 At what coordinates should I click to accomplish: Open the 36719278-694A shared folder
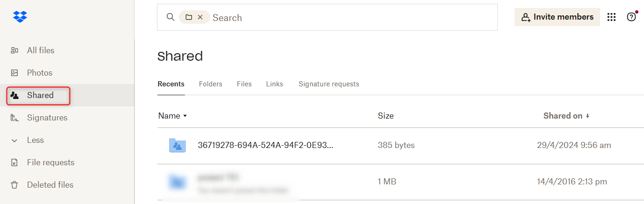click(265, 145)
